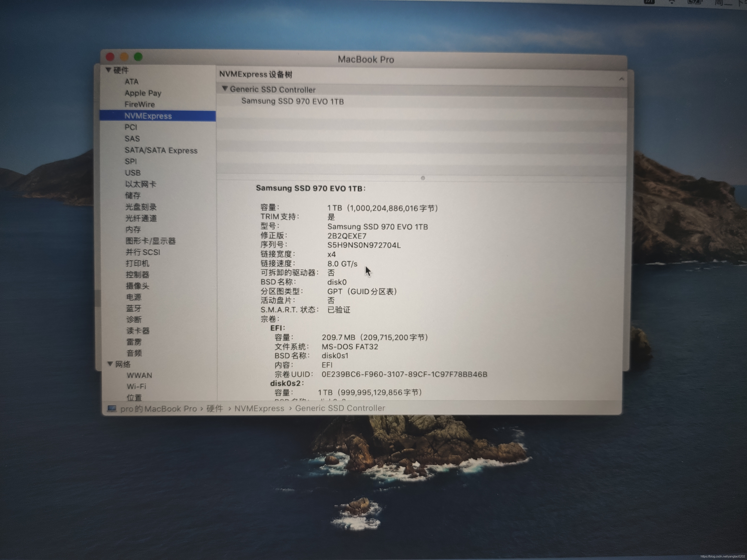Select Samsung SSD 970 EVO 1TB device row
Viewport: 747px width, 560px height.
(292, 101)
